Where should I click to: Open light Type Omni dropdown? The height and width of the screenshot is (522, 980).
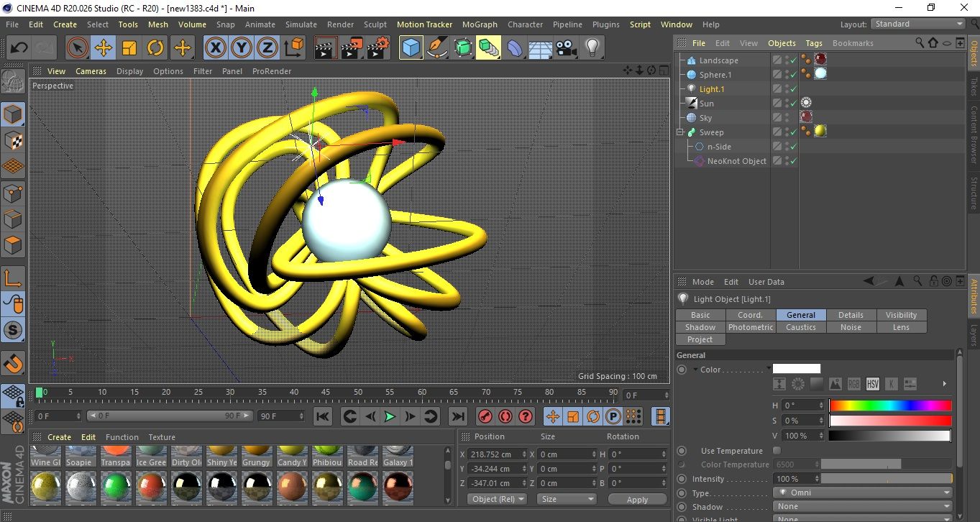863,493
